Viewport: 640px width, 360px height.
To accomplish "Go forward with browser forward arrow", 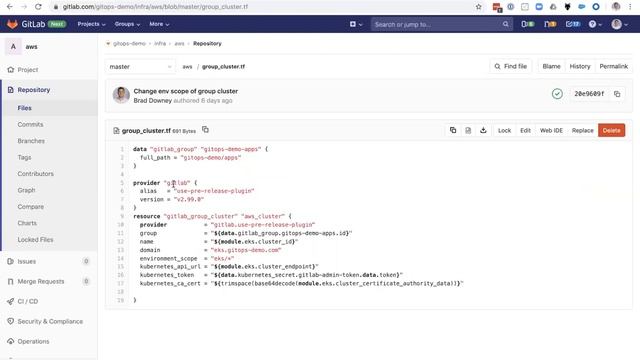I will tap(24, 7).
